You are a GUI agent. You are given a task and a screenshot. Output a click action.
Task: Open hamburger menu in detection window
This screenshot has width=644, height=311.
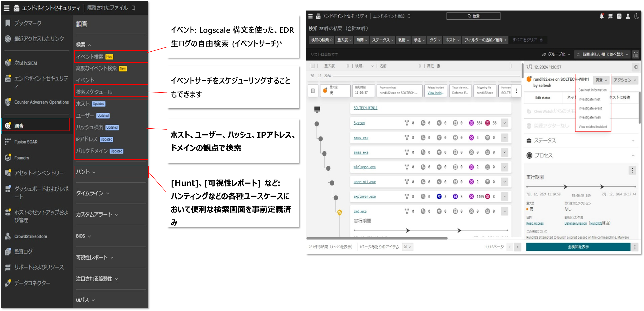click(x=310, y=16)
